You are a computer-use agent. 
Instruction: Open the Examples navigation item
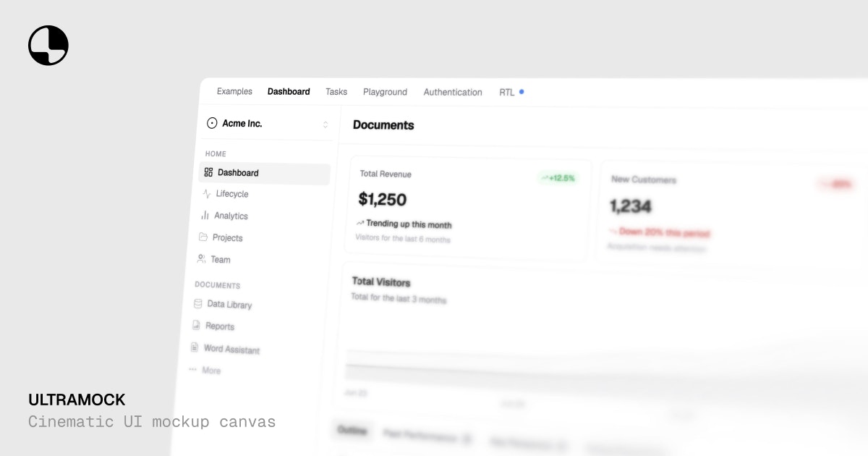(234, 91)
